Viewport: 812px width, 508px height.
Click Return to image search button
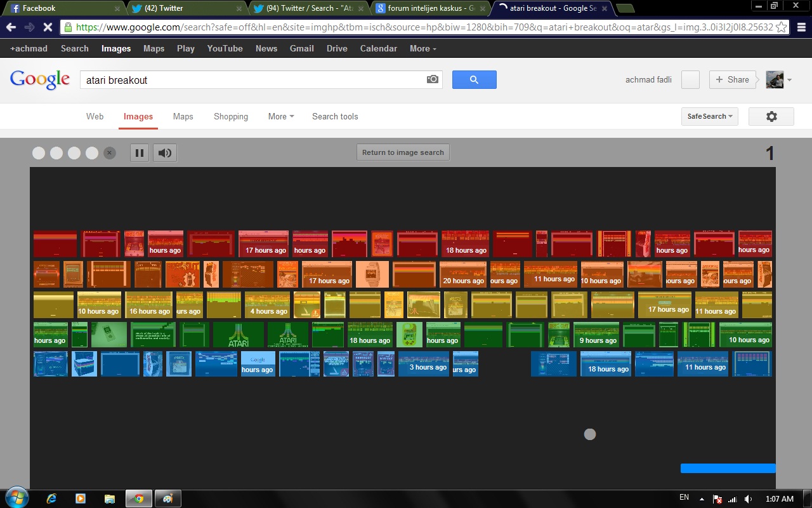coord(403,152)
